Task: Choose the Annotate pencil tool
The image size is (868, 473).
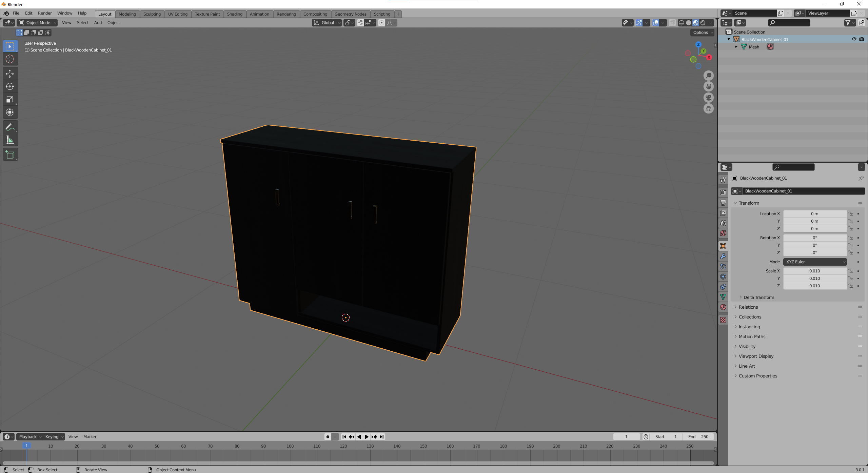Action: 10,127
